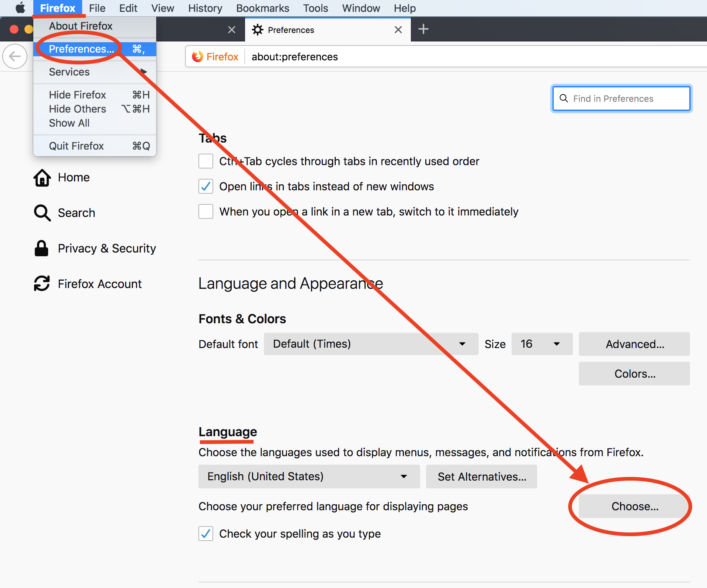
Task: Click the Colors... button
Action: click(634, 374)
